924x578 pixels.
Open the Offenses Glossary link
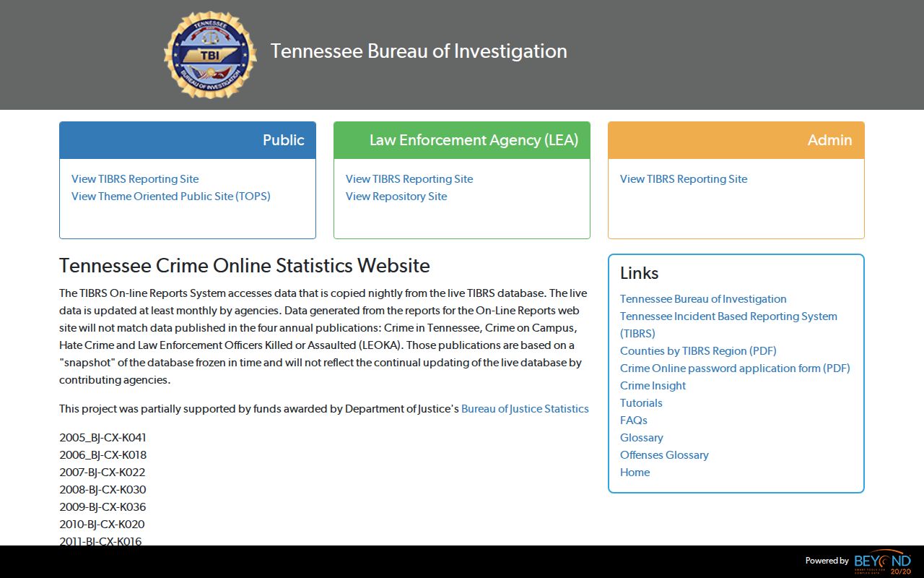(x=664, y=455)
